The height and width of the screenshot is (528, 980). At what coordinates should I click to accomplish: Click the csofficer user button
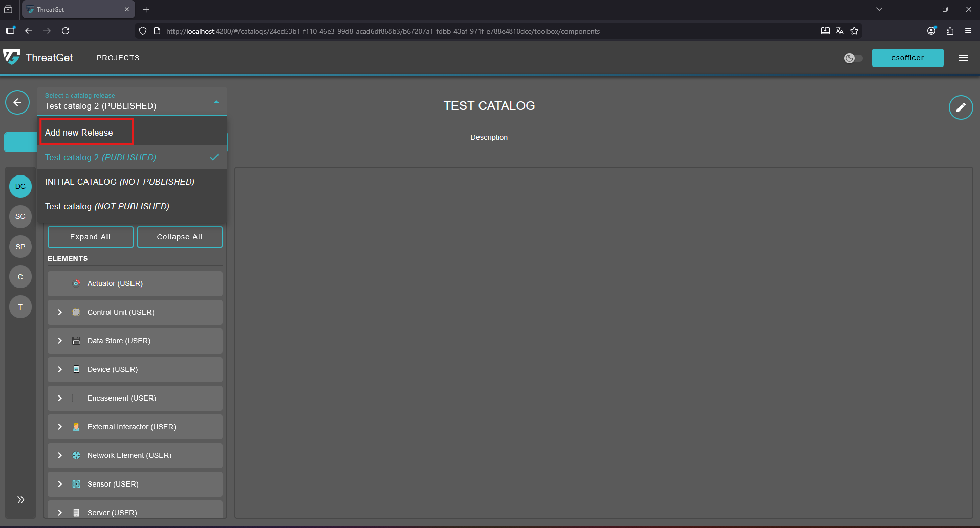point(907,58)
